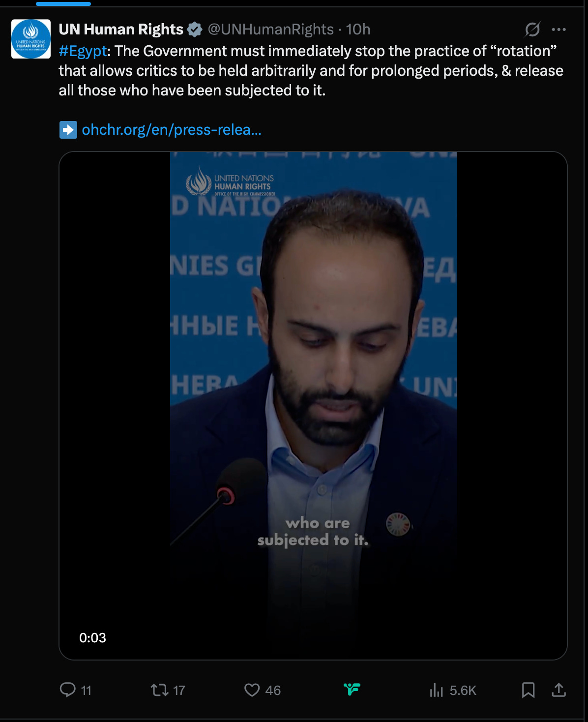The height and width of the screenshot is (722, 588).
Task: Open the Grok slashed-circle icon
Action: [x=532, y=30]
